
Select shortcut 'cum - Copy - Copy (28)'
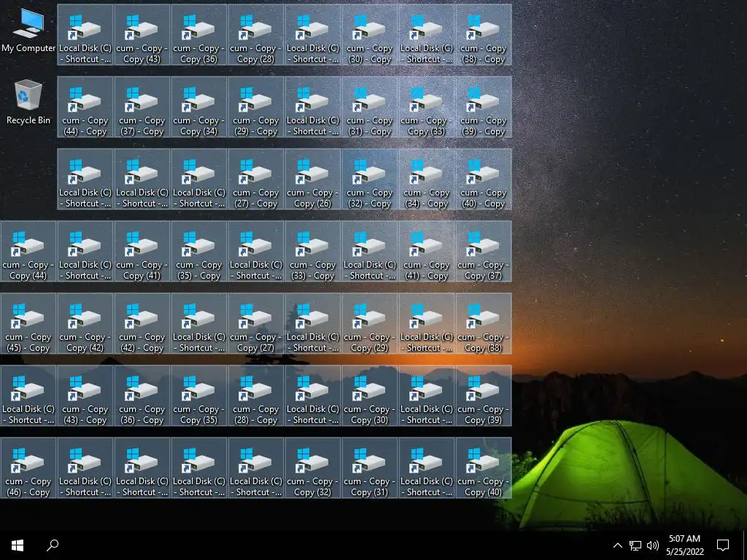(256, 35)
